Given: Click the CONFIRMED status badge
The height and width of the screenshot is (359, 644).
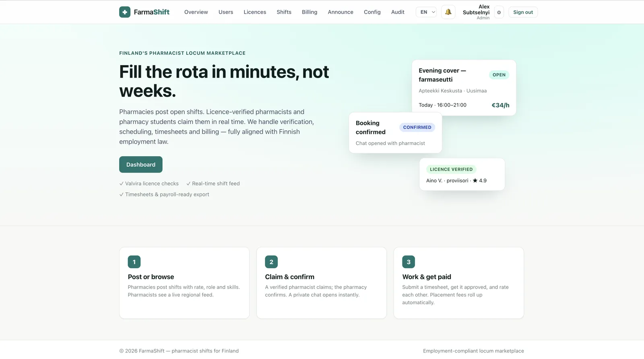Looking at the screenshot, I should (x=417, y=127).
